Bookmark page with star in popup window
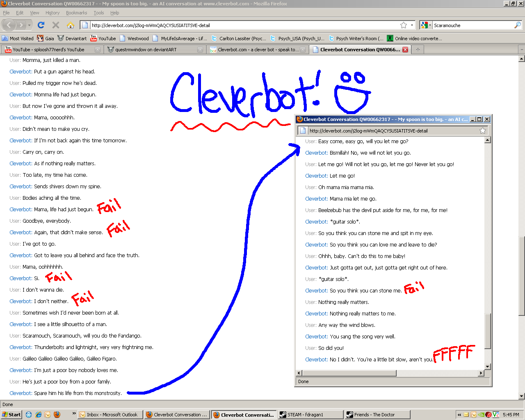The image size is (525, 420). pyautogui.click(x=483, y=130)
